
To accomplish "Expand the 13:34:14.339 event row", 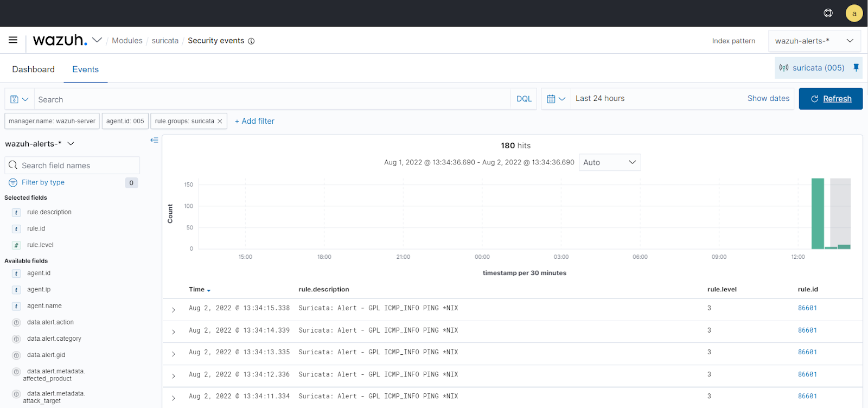I will click(x=174, y=332).
